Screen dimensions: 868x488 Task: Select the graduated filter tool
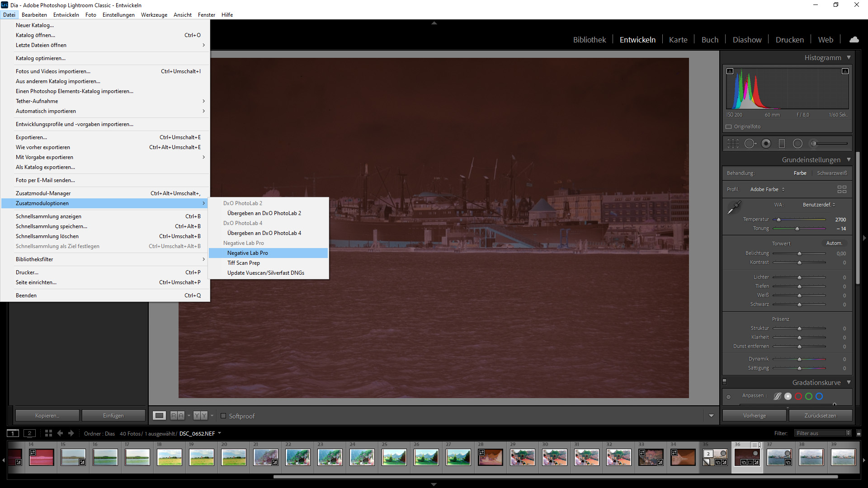click(782, 144)
